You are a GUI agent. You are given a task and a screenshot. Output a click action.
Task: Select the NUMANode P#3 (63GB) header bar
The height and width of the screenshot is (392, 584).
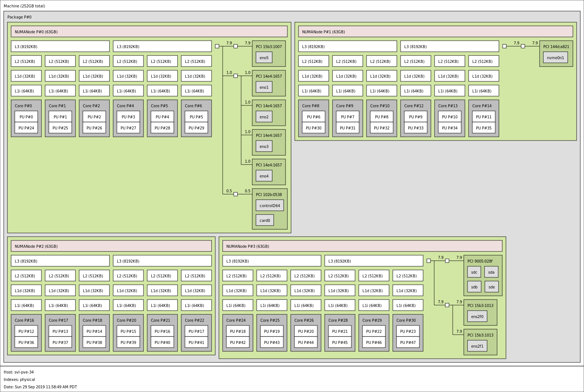(362, 246)
